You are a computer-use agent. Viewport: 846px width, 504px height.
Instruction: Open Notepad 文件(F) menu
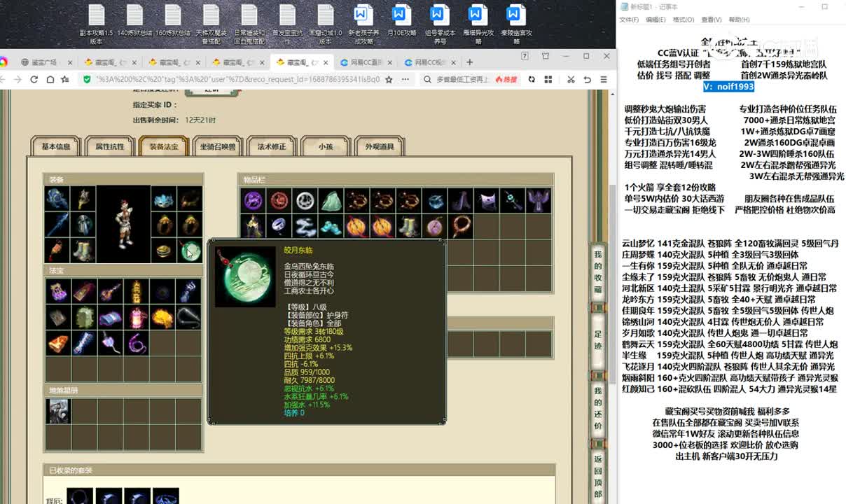[x=628, y=20]
